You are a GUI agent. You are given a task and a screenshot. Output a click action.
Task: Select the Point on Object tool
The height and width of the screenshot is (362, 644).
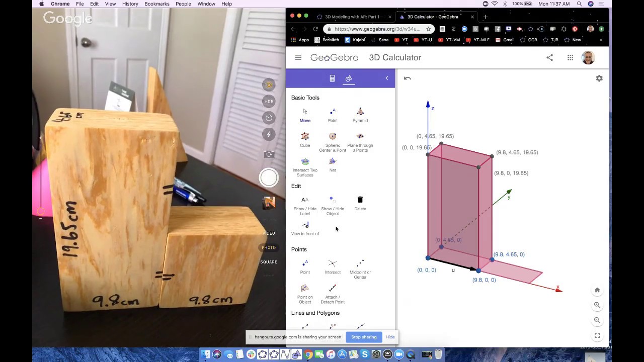[x=305, y=294]
